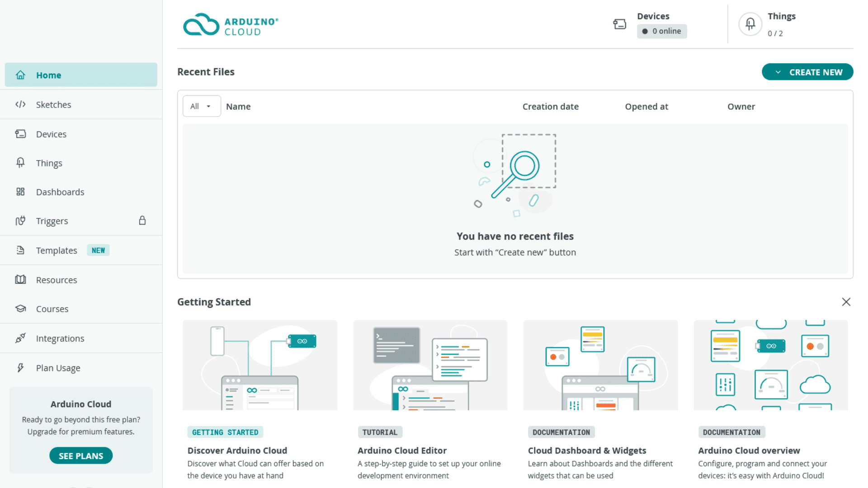
Task: Sort by the Creation date column
Action: [x=550, y=106]
